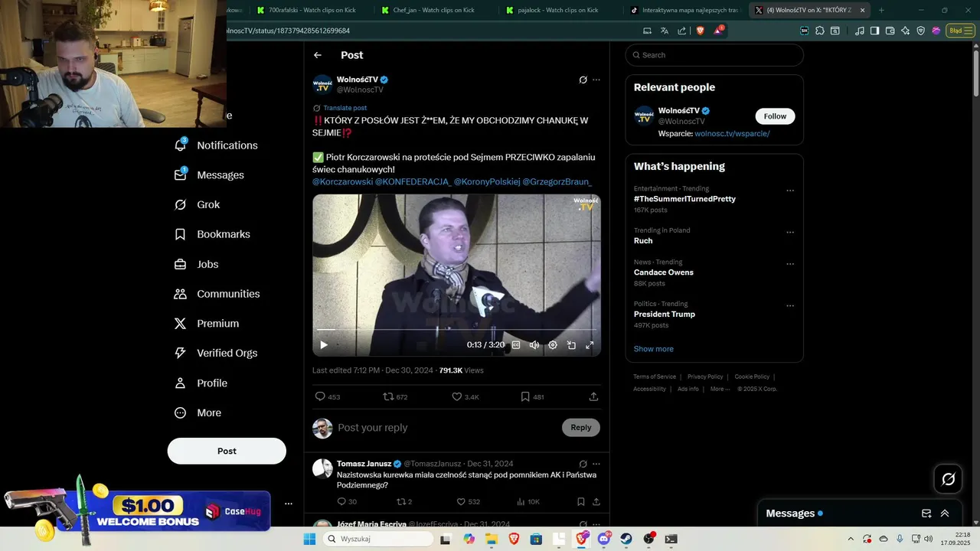
Task: Open Steam from taskbar
Action: click(626, 539)
